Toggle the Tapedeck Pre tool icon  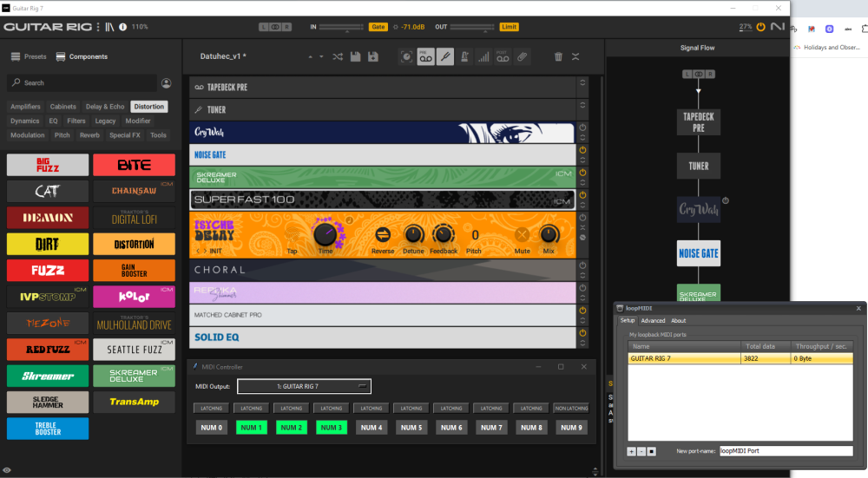tap(425, 56)
